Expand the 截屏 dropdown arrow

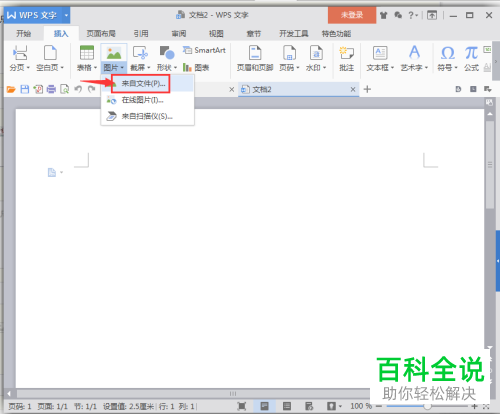click(149, 68)
